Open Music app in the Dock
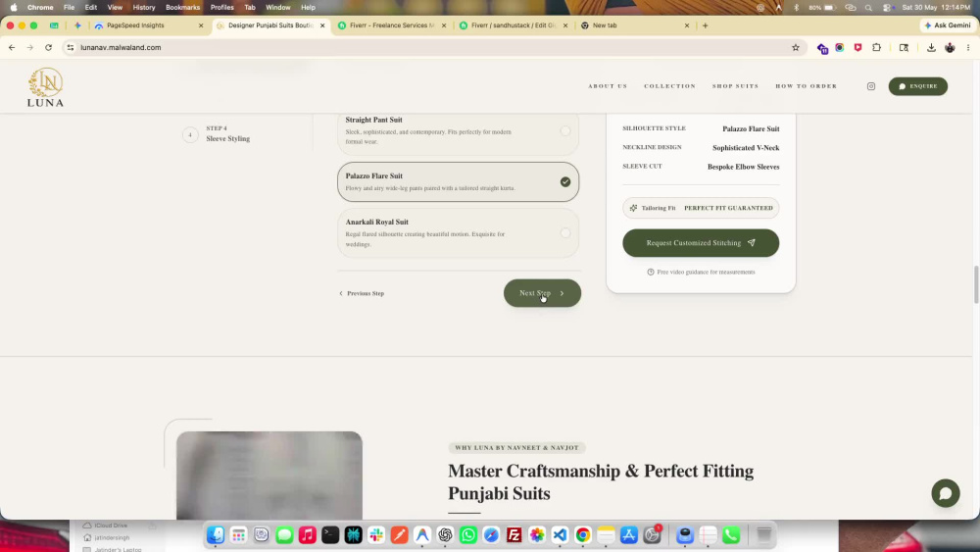Image resolution: width=980 pixels, height=552 pixels. pyautogui.click(x=308, y=535)
